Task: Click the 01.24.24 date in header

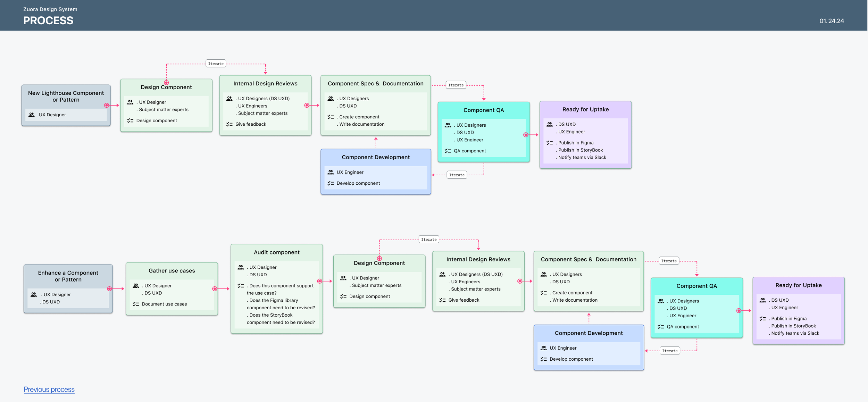Action: pos(831,21)
